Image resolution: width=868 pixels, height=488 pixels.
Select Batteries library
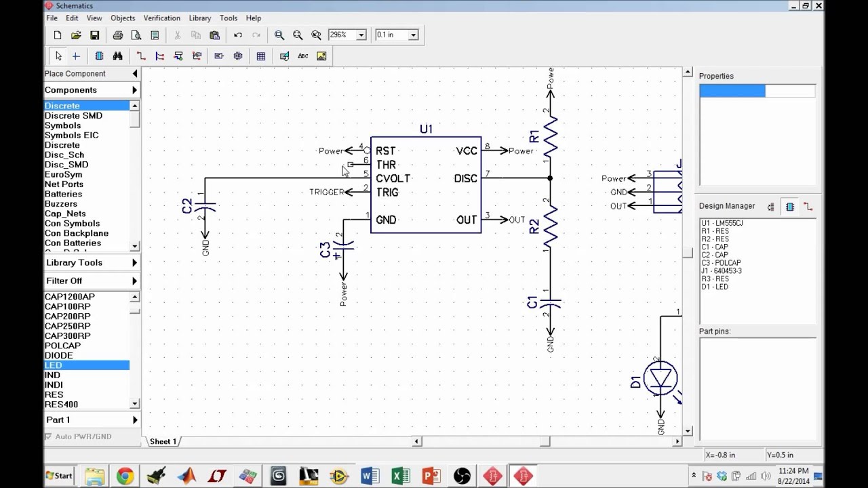click(x=87, y=194)
